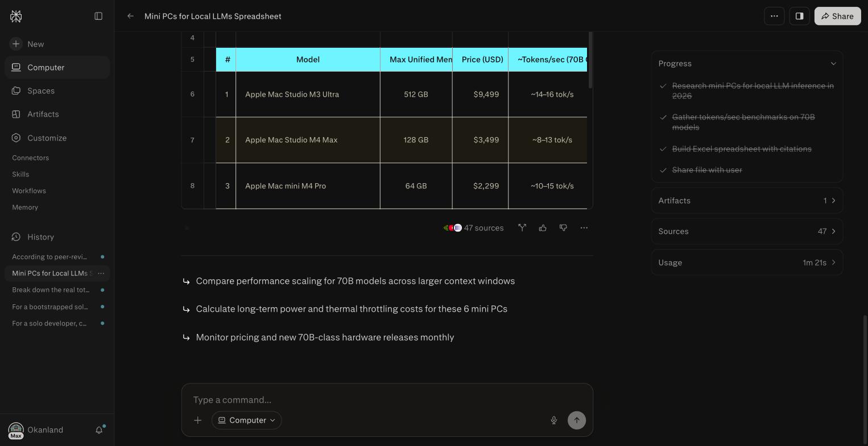Open 'For a solo developer, c...' history thread
This screenshot has width=868, height=446.
[57, 323]
